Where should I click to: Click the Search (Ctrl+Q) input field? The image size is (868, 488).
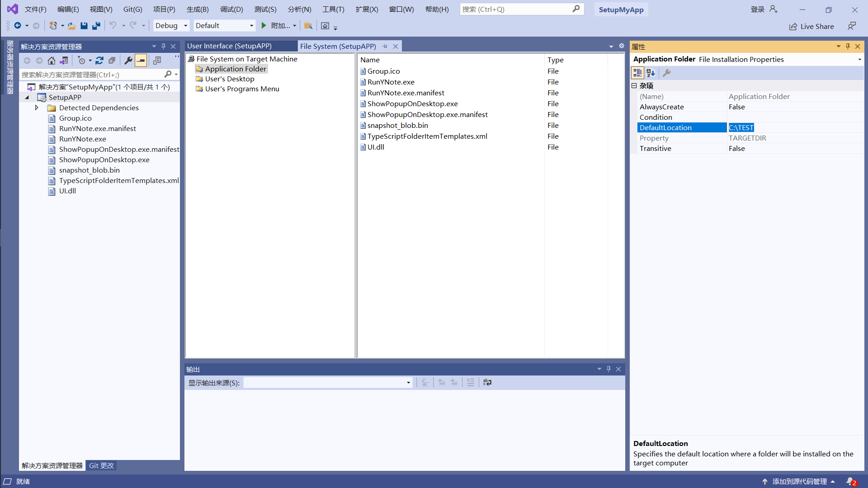(515, 9)
